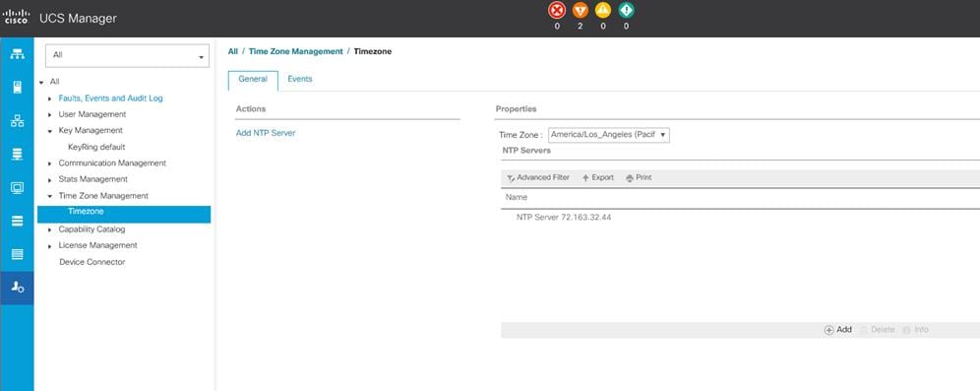Select Stats Management tree label

tap(93, 179)
